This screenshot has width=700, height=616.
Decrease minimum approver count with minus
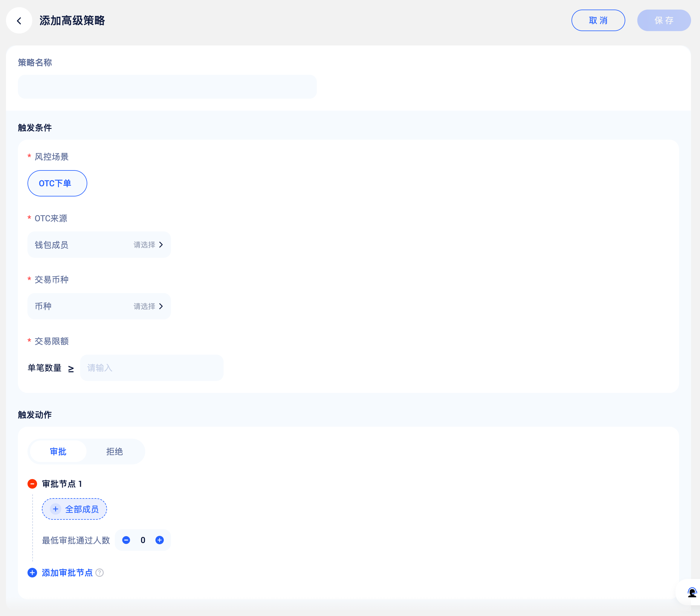(126, 540)
